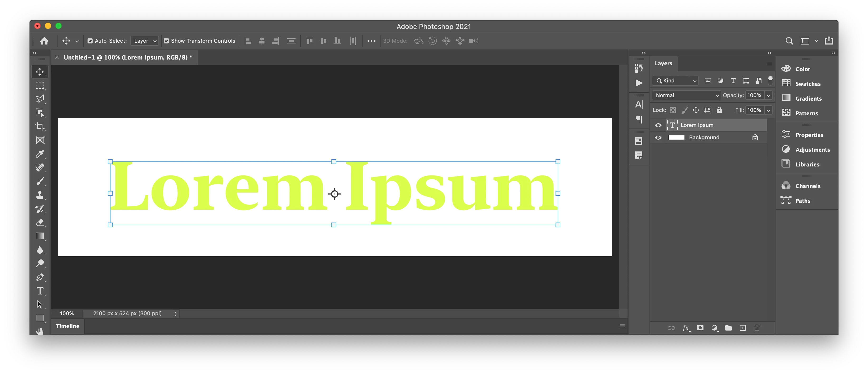Click the create new layer icon
The height and width of the screenshot is (374, 868).
click(x=743, y=328)
